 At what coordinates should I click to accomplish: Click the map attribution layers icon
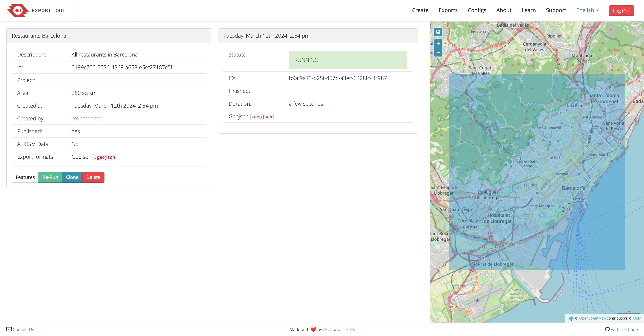coord(571,318)
